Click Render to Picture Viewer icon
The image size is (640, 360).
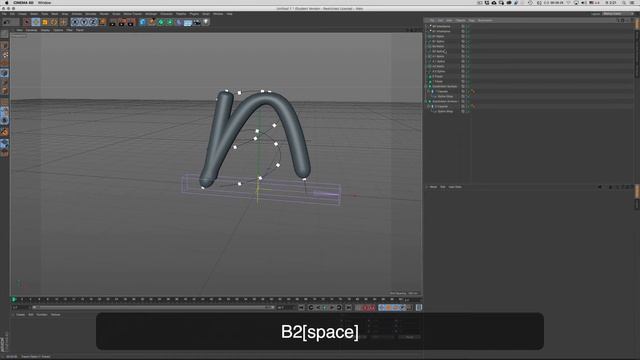point(122,22)
